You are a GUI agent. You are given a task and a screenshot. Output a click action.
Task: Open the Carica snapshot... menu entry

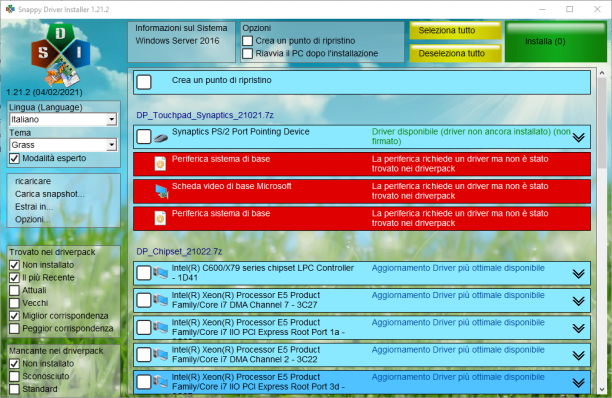tap(50, 194)
